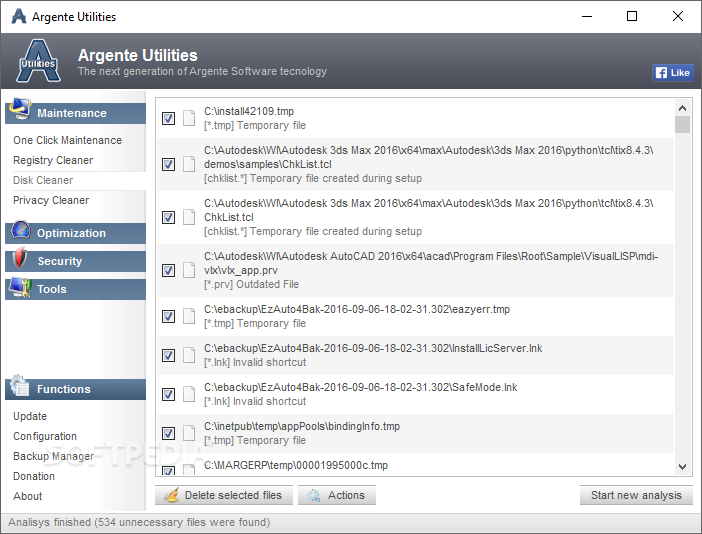702x534 pixels.
Task: Click the file icon beside eazyerr.tmp
Action: (x=189, y=316)
